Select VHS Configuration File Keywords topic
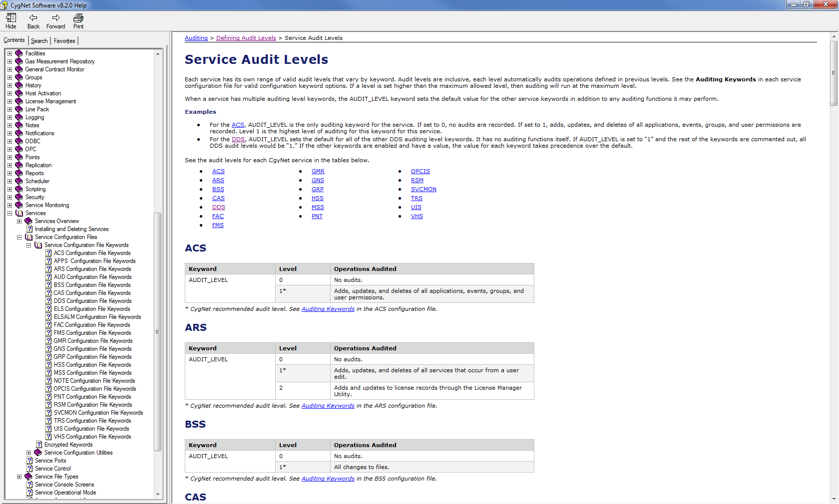Screen dimensions: 839x504 (92, 437)
